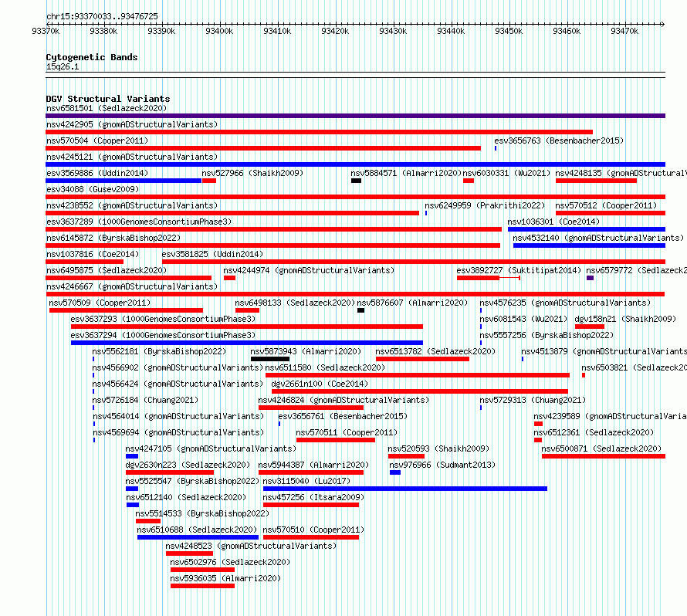Open nsv6510688 (Sedlazeck2020) variant
This screenshot has width=687, height=616.
pyautogui.click(x=197, y=530)
